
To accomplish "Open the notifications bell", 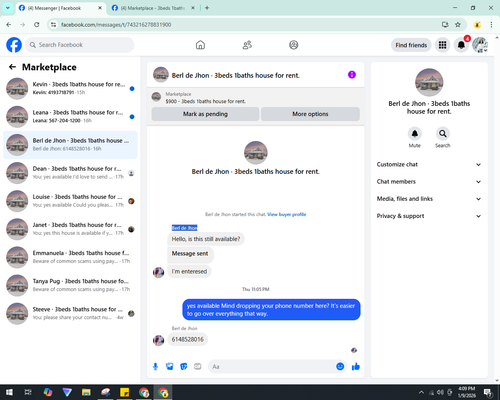I will 461,45.
